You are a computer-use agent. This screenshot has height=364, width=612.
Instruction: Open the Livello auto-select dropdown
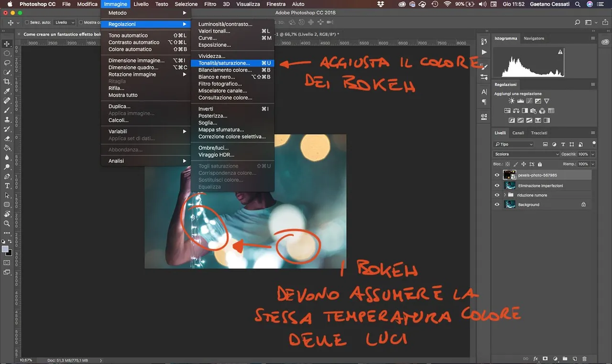(x=65, y=22)
